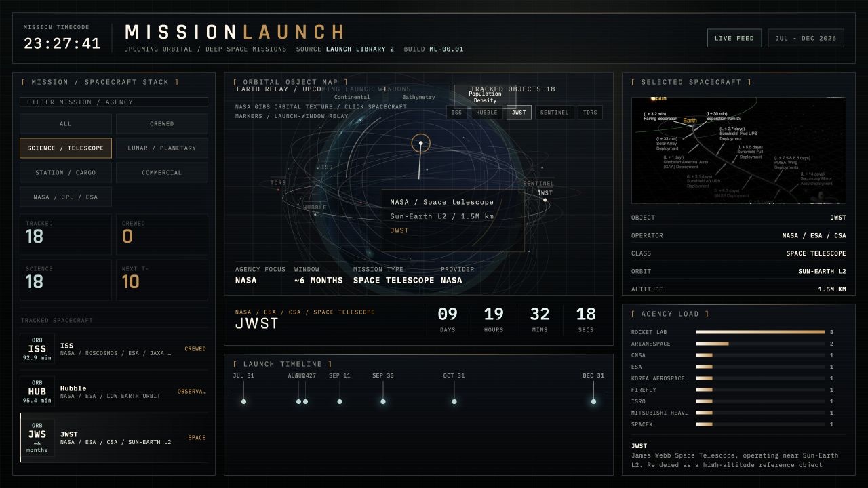Viewport: 868px width, 488px height.
Task: Select the NASA / JPL / ESA filter
Action: (66, 197)
